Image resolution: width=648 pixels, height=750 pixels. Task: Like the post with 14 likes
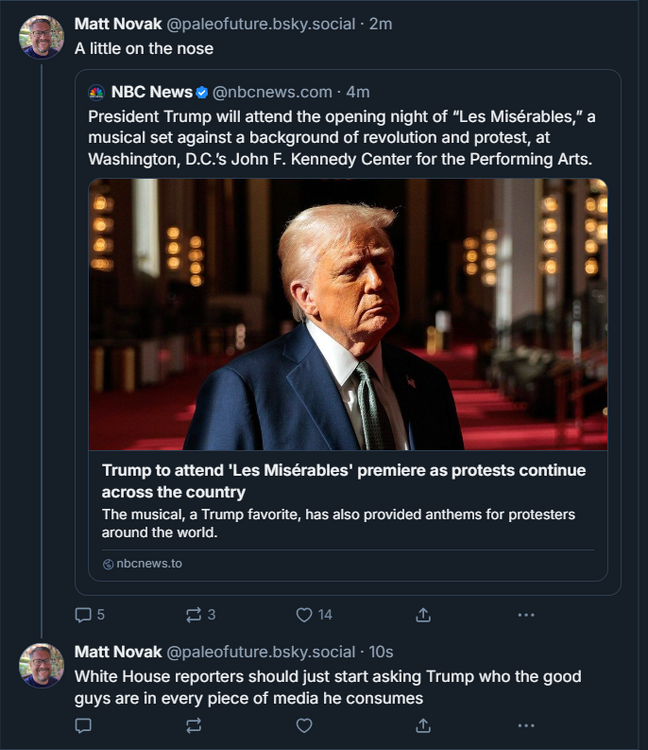coord(305,614)
